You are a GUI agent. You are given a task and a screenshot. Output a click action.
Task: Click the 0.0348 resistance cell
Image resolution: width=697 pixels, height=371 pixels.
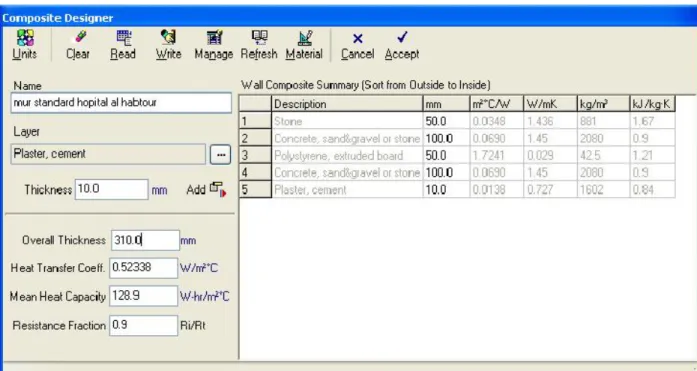click(497, 121)
